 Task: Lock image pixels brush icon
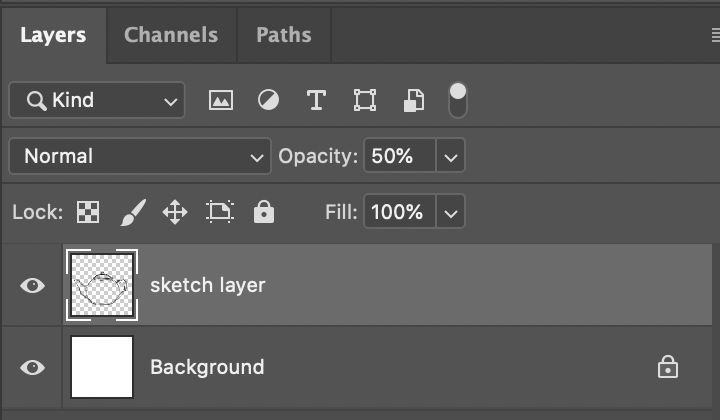(133, 213)
